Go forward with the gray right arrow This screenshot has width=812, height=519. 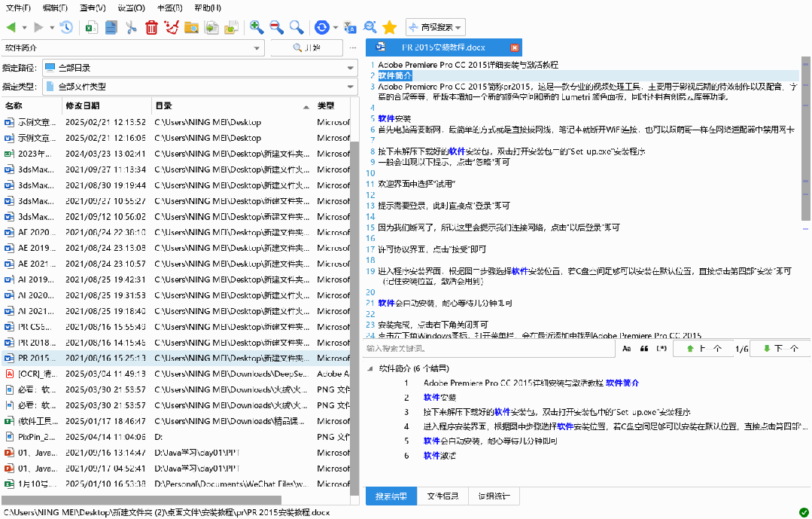pos(38,27)
